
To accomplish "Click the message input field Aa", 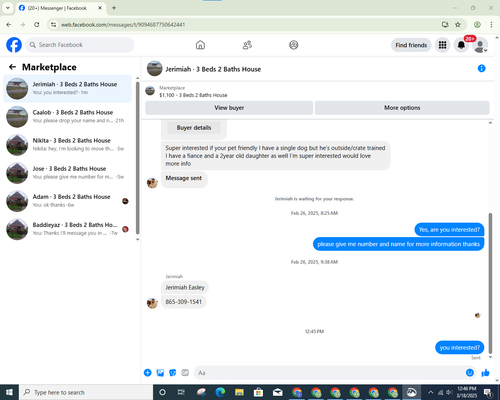I will (328, 373).
